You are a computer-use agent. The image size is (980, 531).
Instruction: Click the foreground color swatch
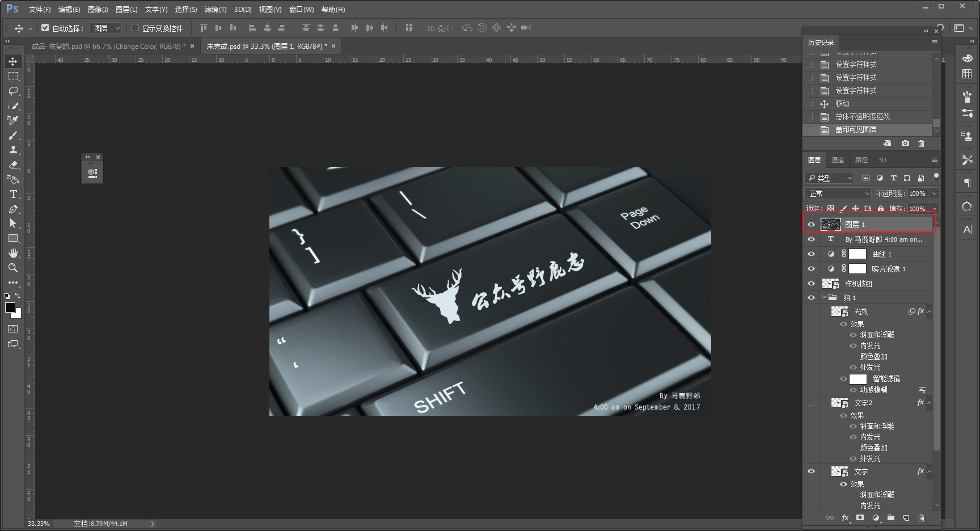10,307
